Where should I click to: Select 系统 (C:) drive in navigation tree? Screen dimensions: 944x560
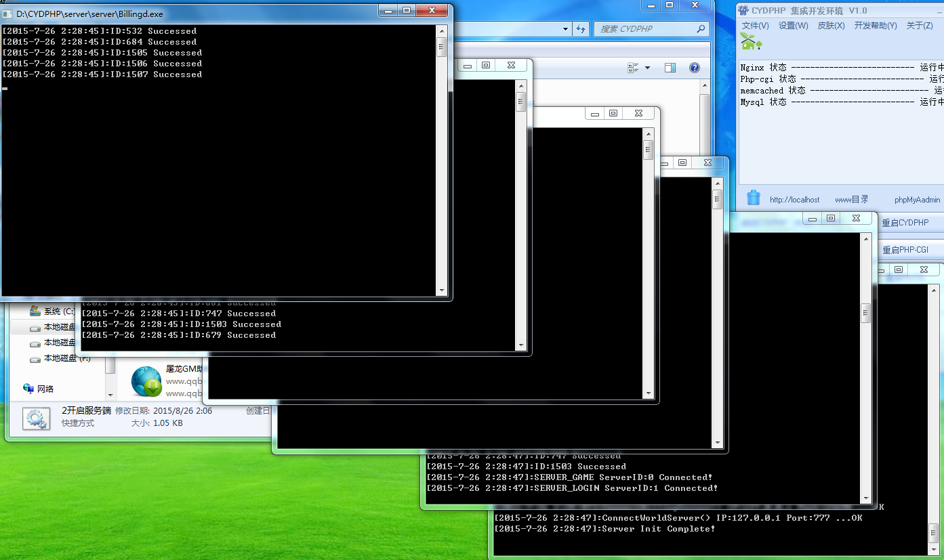[58, 311]
